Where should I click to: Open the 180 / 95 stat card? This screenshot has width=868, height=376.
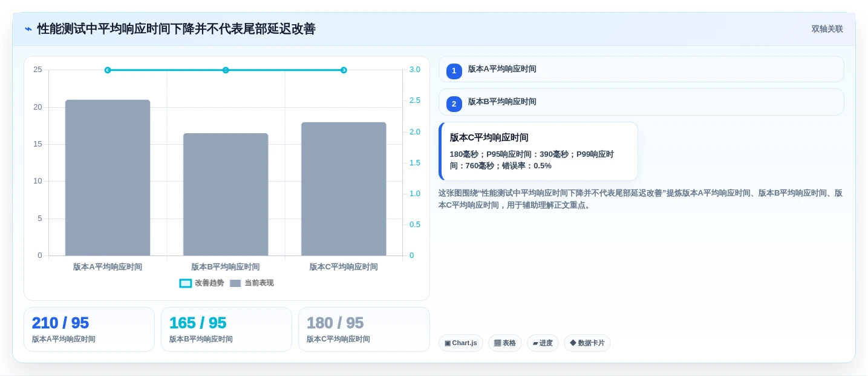point(364,329)
